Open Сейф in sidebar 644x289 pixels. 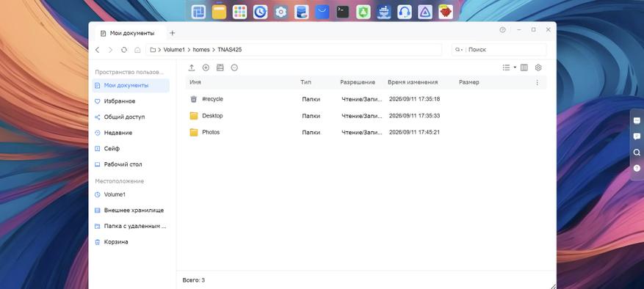131,149
